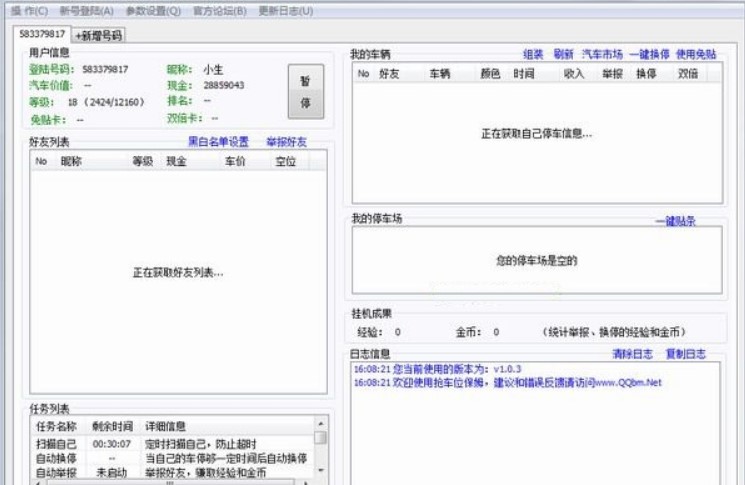Select the 自动换停 task row
Viewport: 745px width, 485px height.
[172, 458]
